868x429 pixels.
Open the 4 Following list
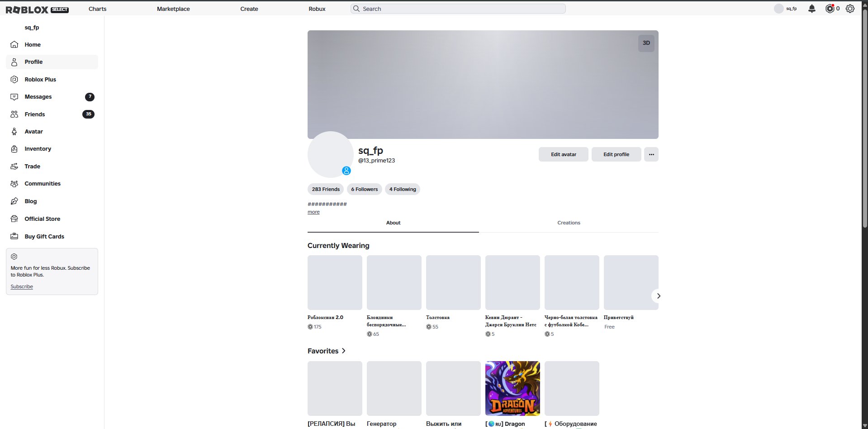(x=403, y=189)
